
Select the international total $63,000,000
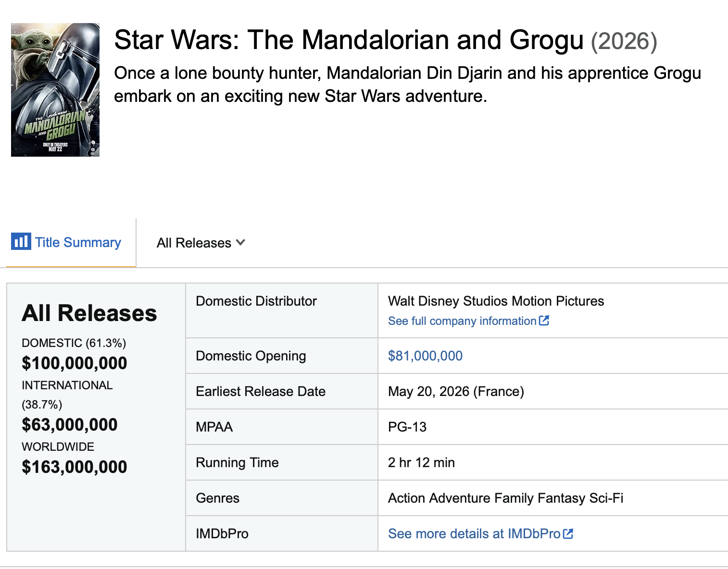[x=70, y=424]
